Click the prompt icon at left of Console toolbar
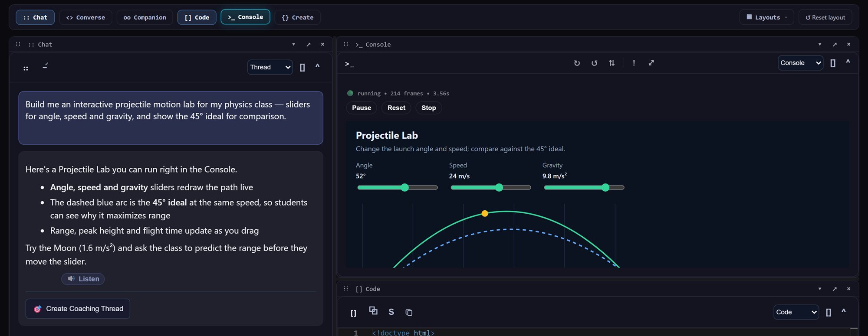Image resolution: width=868 pixels, height=336 pixels. [x=349, y=64]
